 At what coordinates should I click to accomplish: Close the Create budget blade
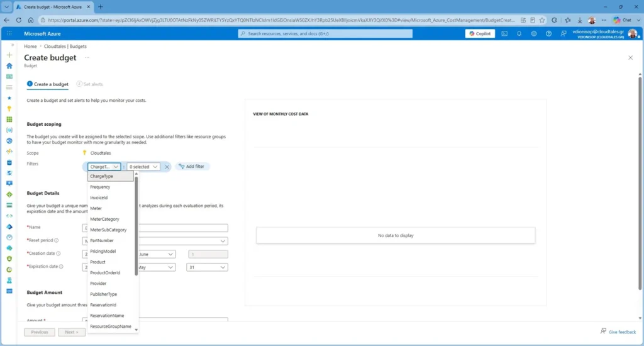click(x=630, y=57)
